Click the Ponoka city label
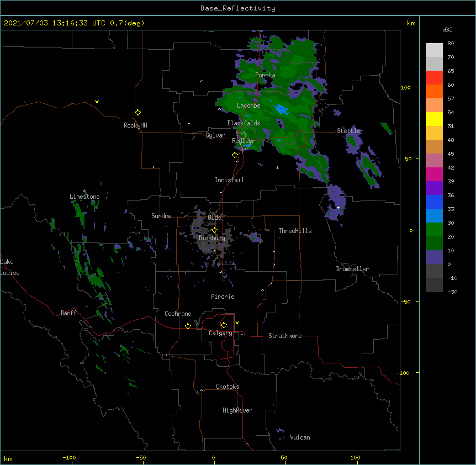476x465 pixels. coord(265,75)
